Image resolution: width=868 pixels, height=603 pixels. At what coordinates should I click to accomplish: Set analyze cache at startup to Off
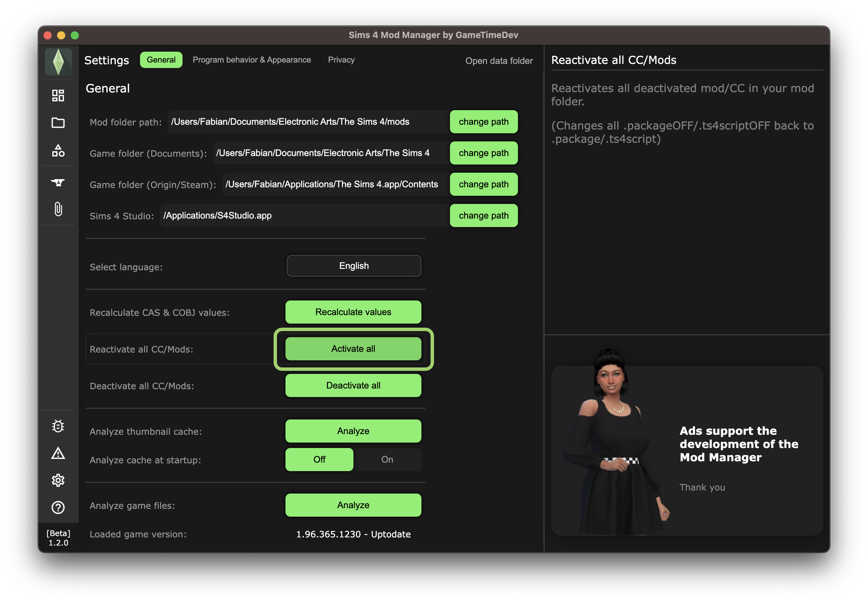(x=319, y=460)
